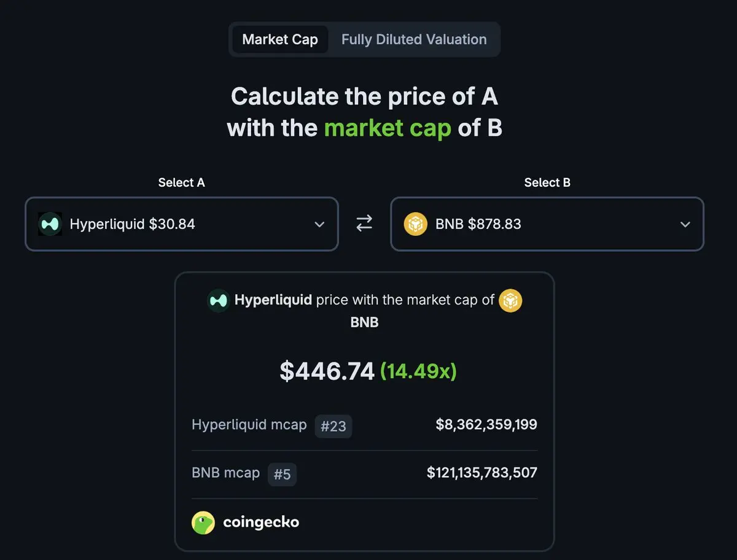The width and height of the screenshot is (737, 560).
Task: Click the $446.74 calculated price
Action: [x=327, y=371]
